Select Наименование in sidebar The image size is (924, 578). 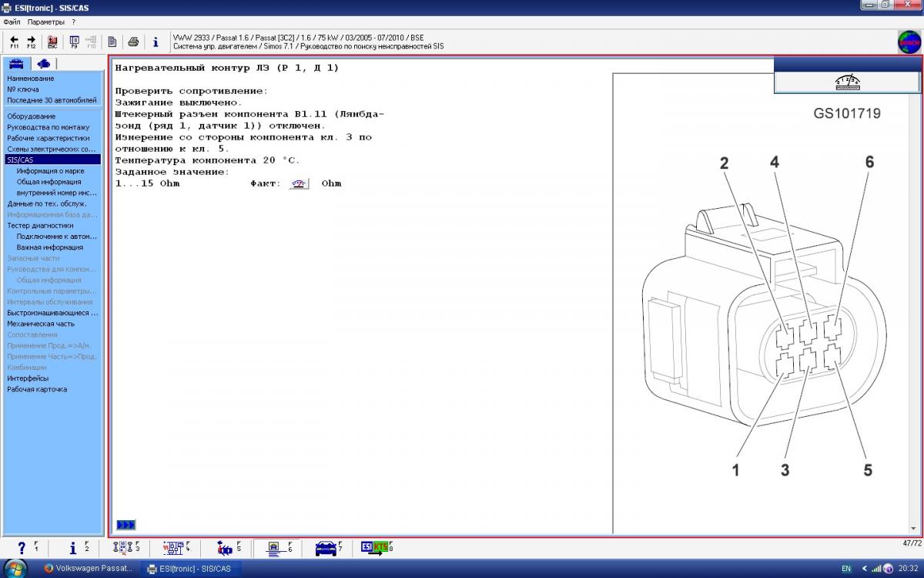[31, 79]
